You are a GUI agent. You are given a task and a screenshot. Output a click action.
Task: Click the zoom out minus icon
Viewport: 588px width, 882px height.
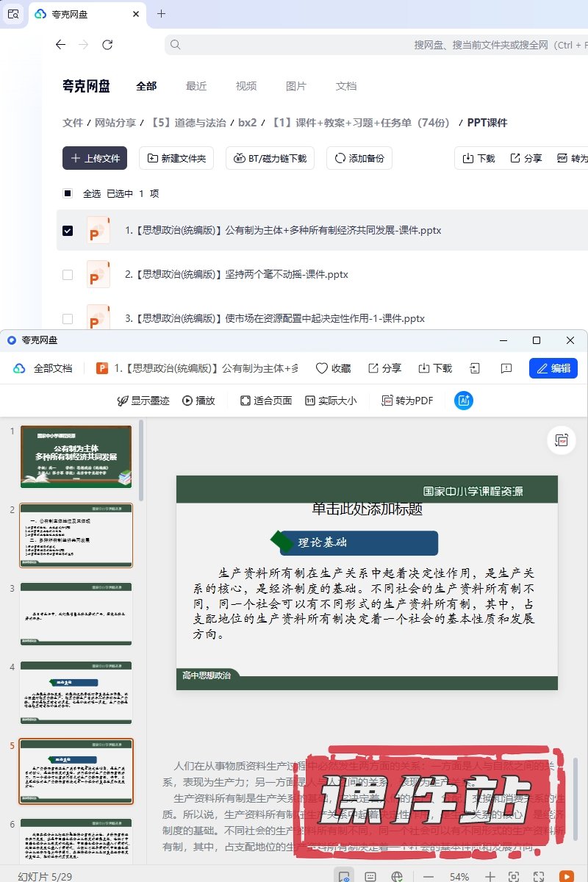tap(429, 876)
